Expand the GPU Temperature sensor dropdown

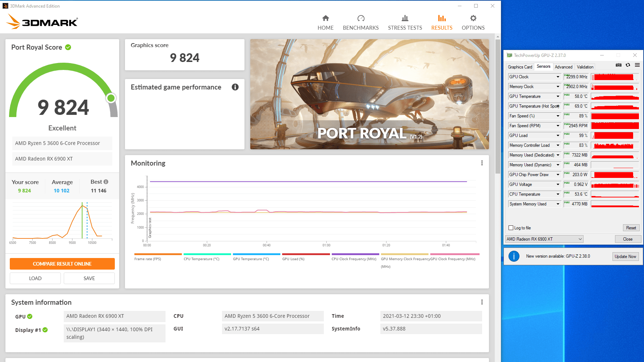[558, 96]
